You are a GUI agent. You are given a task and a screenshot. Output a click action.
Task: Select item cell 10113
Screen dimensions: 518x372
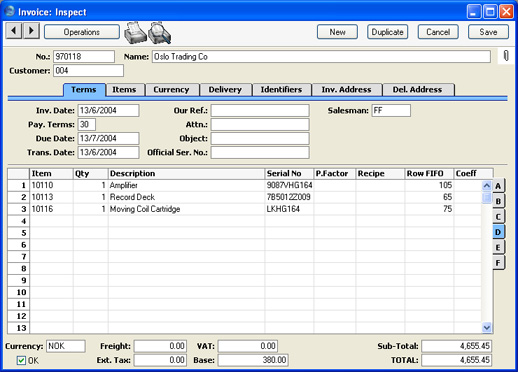[x=51, y=197]
